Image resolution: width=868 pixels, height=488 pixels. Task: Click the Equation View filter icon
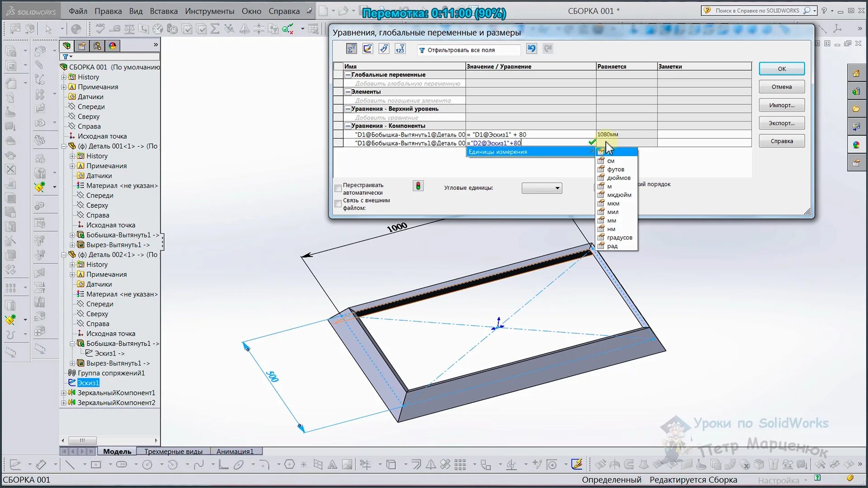coord(351,49)
